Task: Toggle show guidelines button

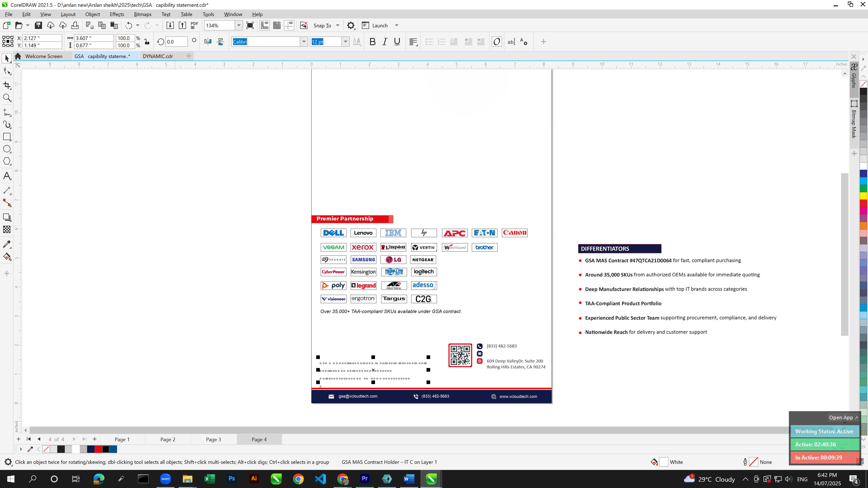Action: click(x=289, y=25)
